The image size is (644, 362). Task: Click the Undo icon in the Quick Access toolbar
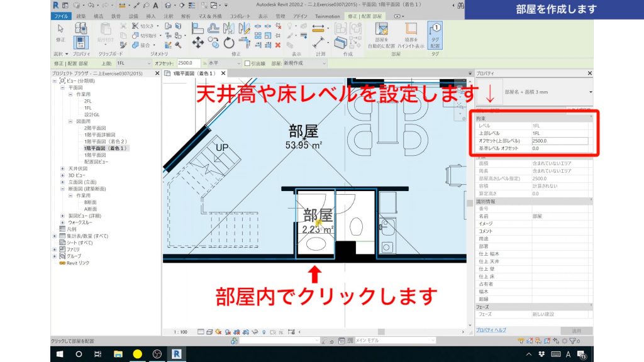pyautogui.click(x=91, y=6)
